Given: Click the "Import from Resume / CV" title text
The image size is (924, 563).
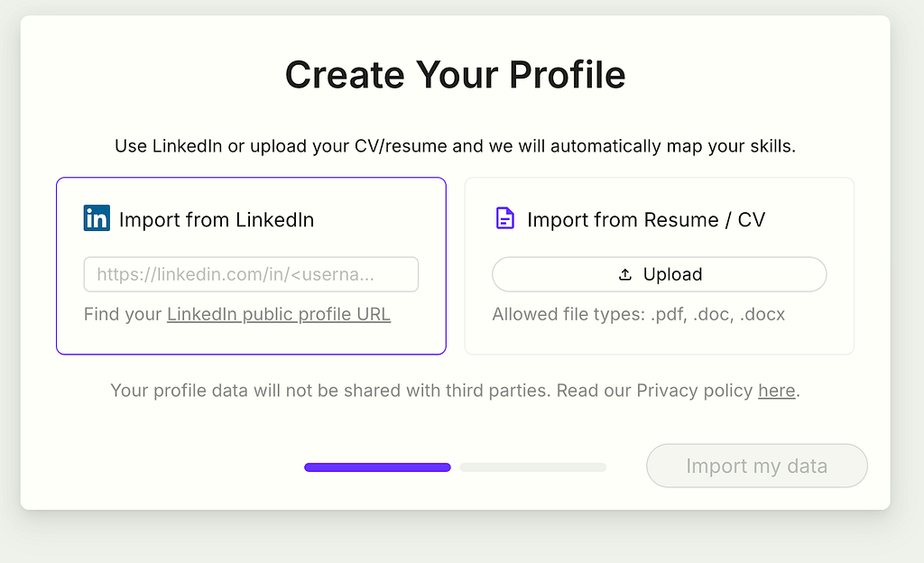Looking at the screenshot, I should 646,219.
